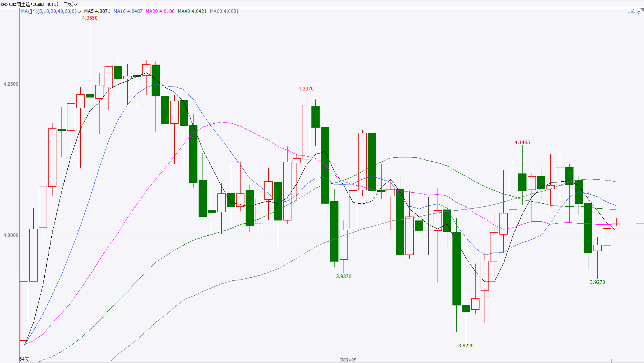Select the MA10 4.0487 legend value

click(x=128, y=11)
